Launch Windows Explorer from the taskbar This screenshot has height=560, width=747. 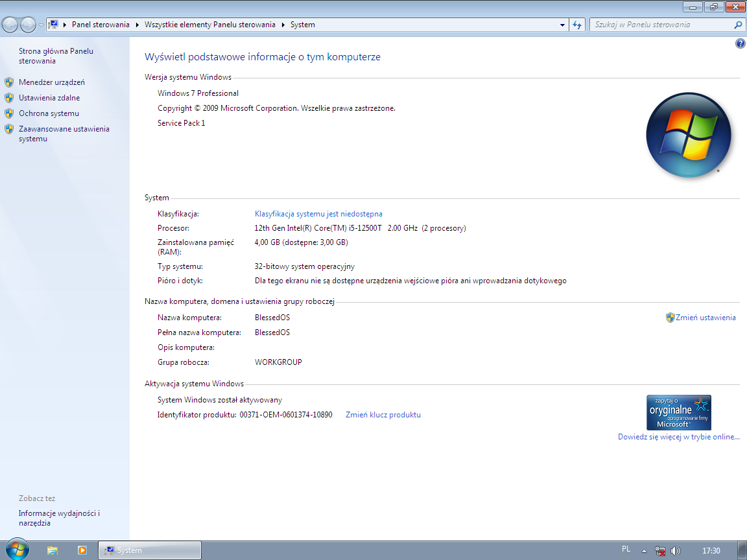(x=53, y=550)
